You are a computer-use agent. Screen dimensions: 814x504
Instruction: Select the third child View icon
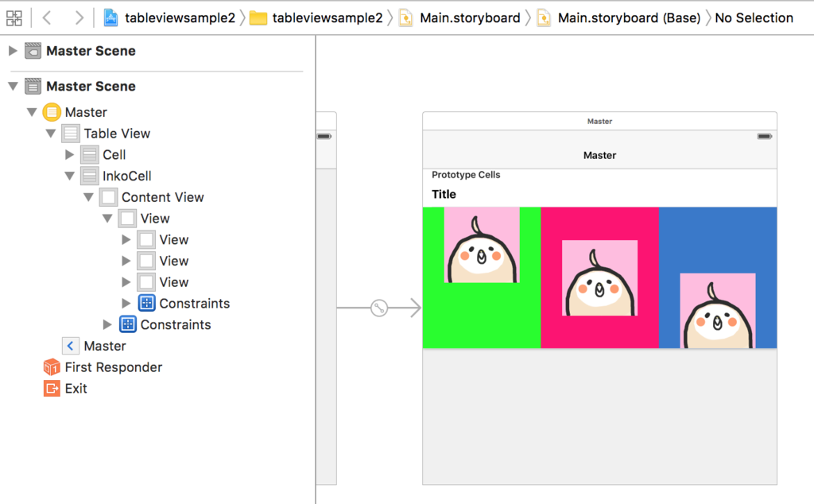pyautogui.click(x=146, y=282)
